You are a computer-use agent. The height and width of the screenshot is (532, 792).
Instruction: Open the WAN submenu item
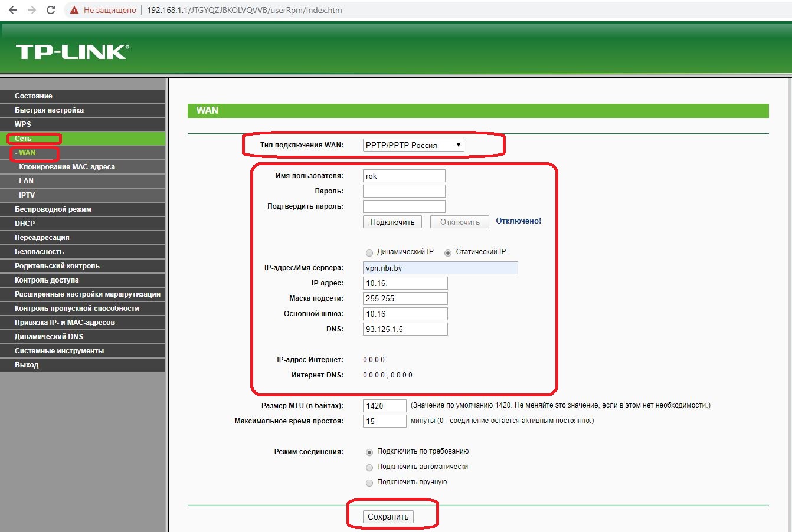coord(83,153)
